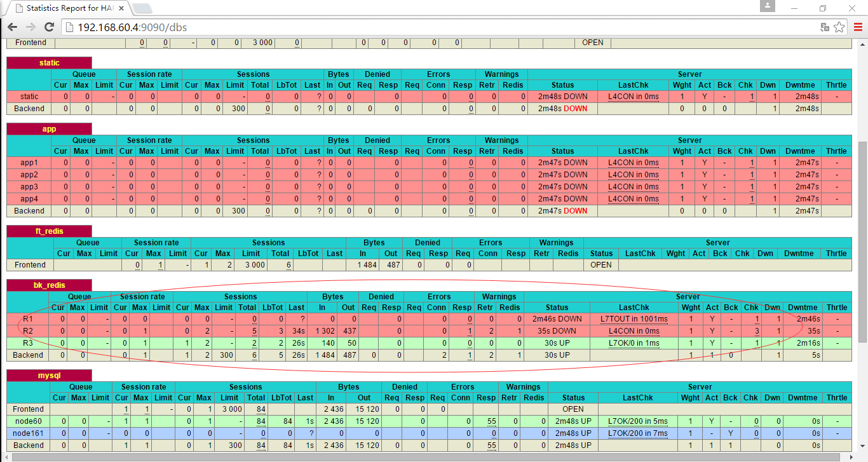Close the Statistics Report tab
The width and height of the screenshot is (868, 462).
[x=122, y=8]
